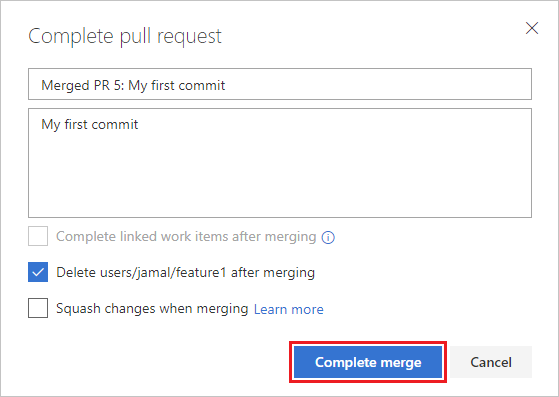The image size is (559, 397).
Task: Click the 'Complete pull request' heading
Action: (x=125, y=36)
